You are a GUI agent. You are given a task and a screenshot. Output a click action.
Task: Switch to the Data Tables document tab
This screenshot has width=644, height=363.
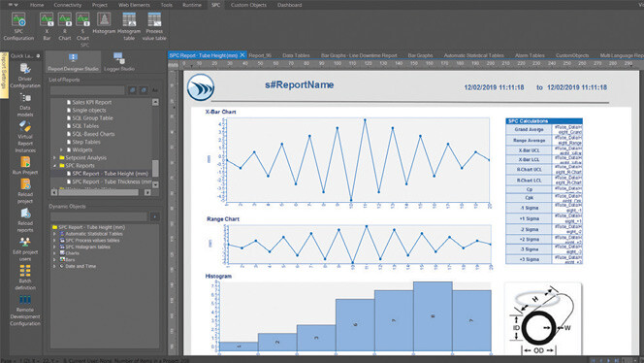296,55
